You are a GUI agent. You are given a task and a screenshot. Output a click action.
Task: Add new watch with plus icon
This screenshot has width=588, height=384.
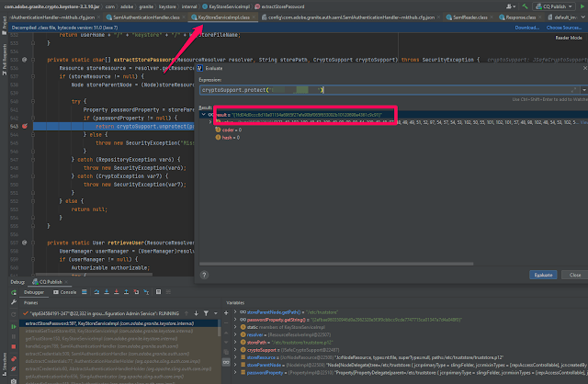(226, 312)
